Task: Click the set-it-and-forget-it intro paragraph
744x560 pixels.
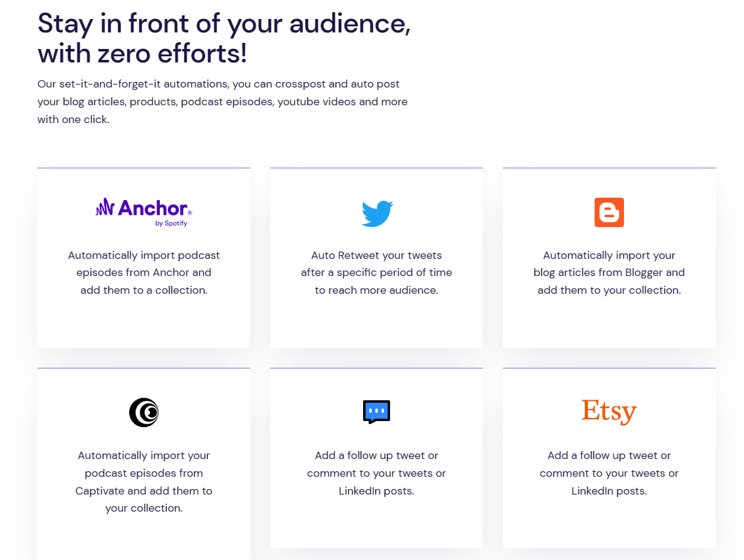Action: click(222, 102)
